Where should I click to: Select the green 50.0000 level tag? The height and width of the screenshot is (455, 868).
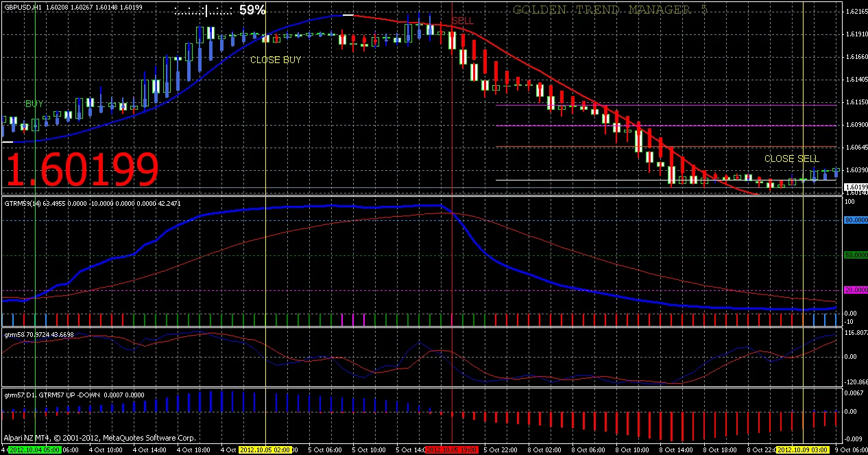point(855,255)
